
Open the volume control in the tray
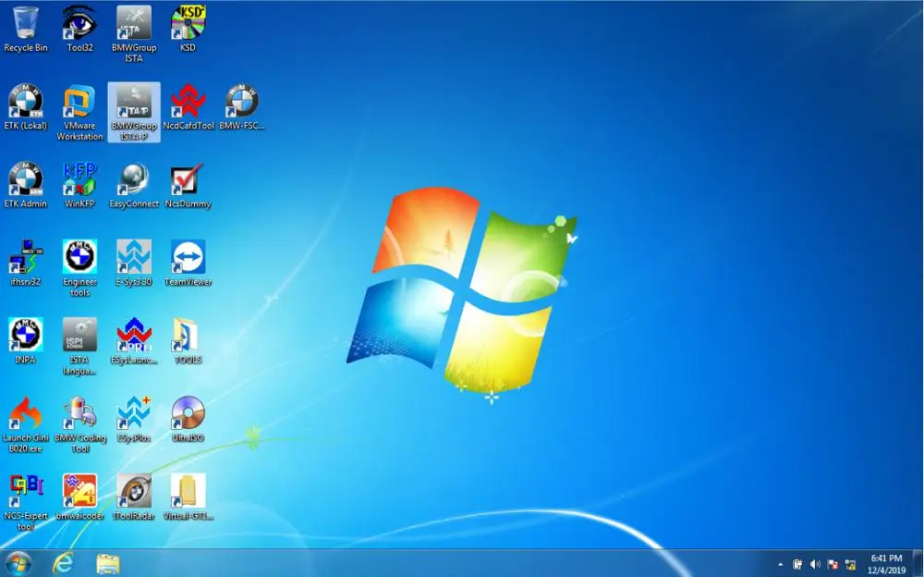click(x=814, y=562)
